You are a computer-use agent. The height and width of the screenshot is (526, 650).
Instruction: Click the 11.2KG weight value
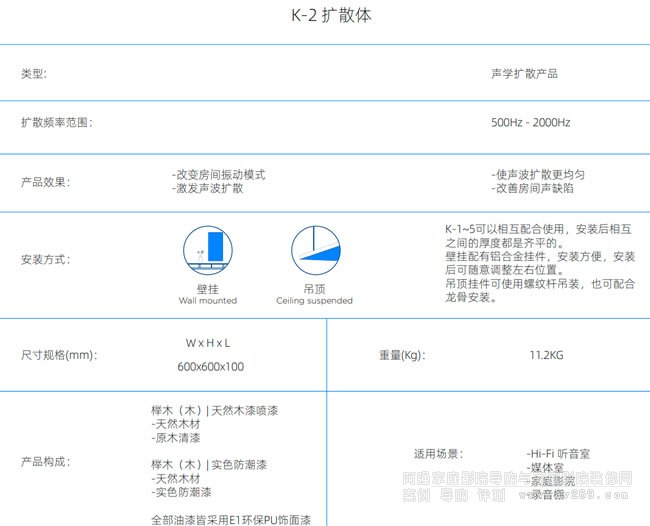[546, 354]
